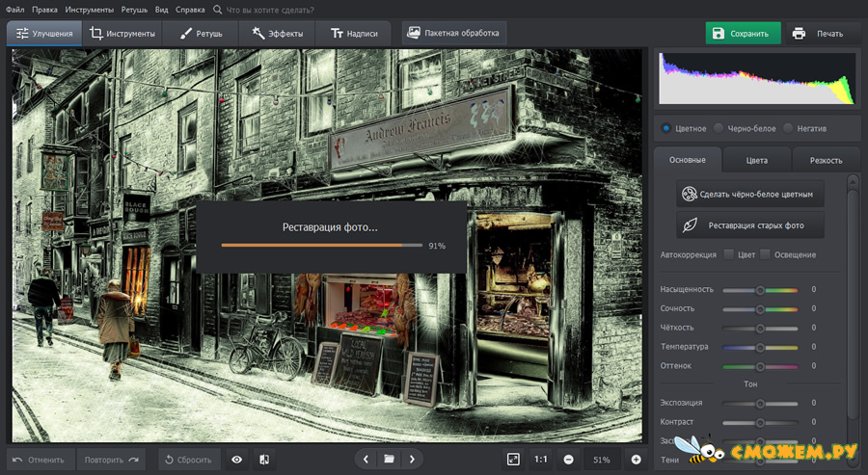868x475 pixels.
Task: Switch to the Основные tab
Action: tap(688, 160)
